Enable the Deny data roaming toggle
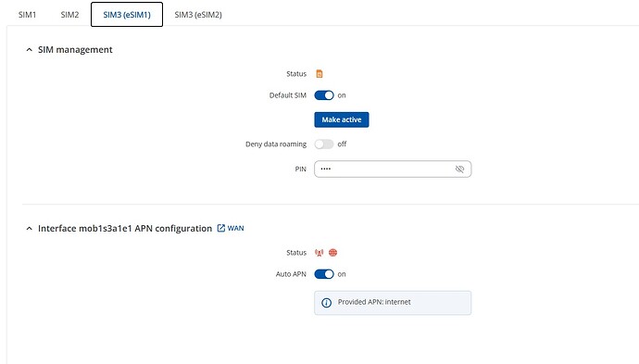639x364 pixels. (324, 144)
